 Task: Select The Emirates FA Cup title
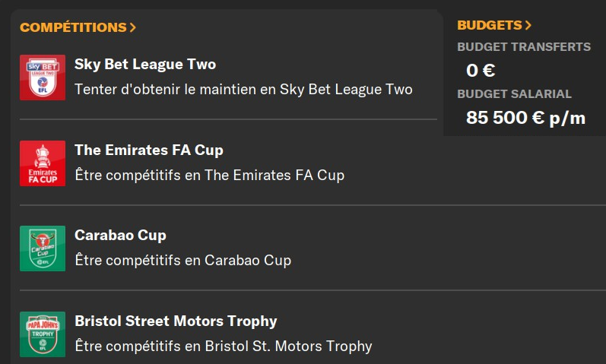point(149,150)
